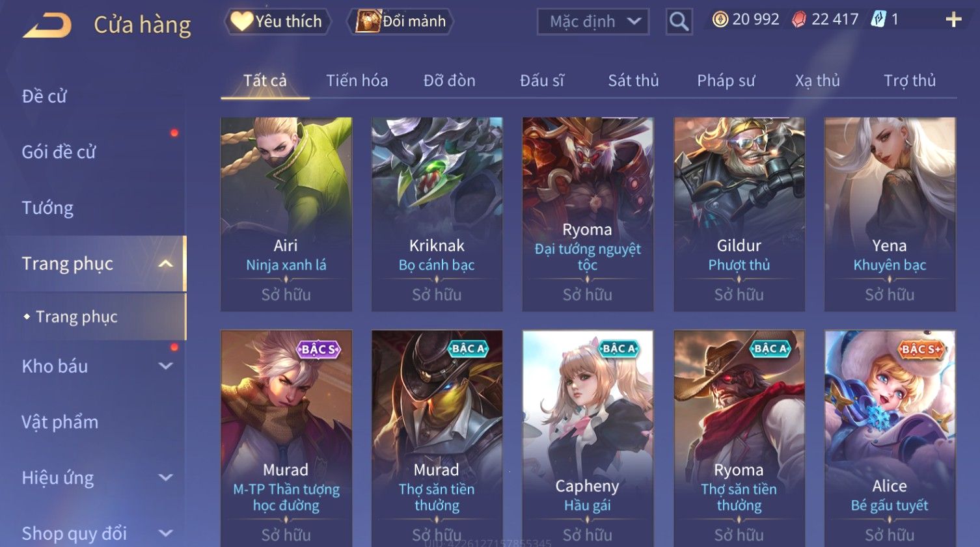This screenshot has height=547, width=980.
Task: Go to Vật phẩm in sidebar
Action: [60, 422]
